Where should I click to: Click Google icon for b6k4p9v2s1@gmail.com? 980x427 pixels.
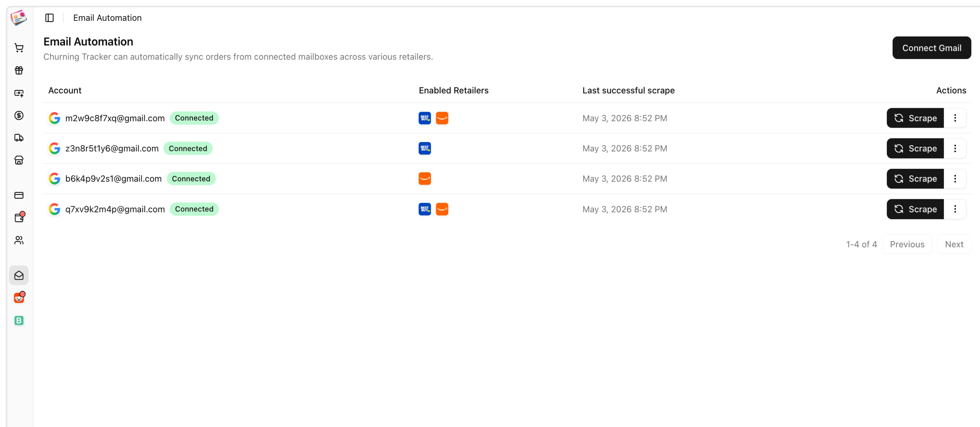click(x=54, y=179)
